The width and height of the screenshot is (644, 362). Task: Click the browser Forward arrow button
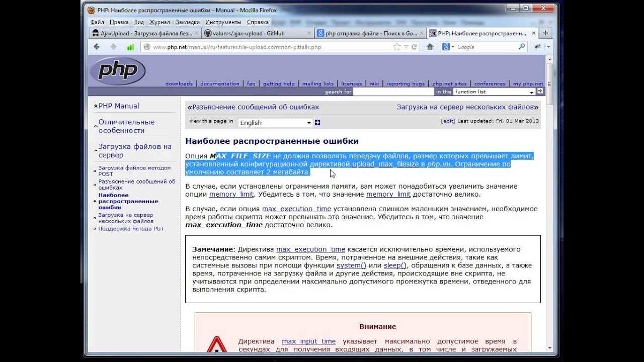(x=113, y=47)
